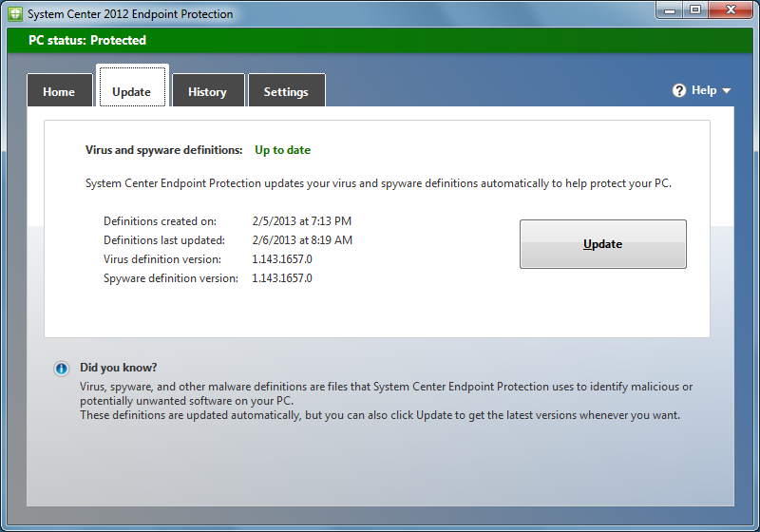Click 'These definitions are updated automatically' line
The height and width of the screenshot is (532, 760).
pos(380,415)
